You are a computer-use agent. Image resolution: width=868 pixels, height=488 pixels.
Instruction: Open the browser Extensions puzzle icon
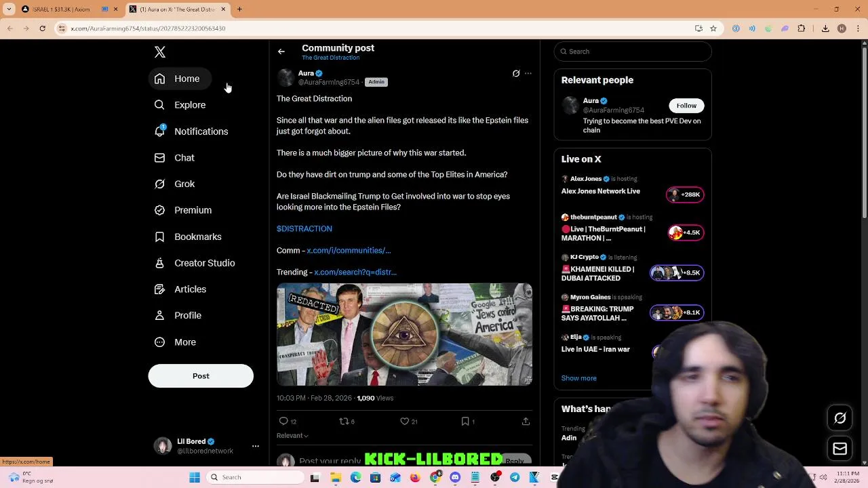[802, 28]
